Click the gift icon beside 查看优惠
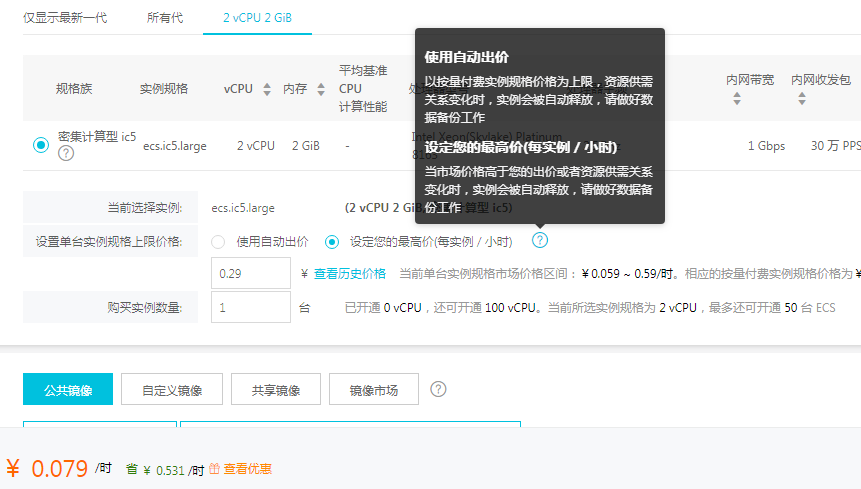 (x=215, y=468)
